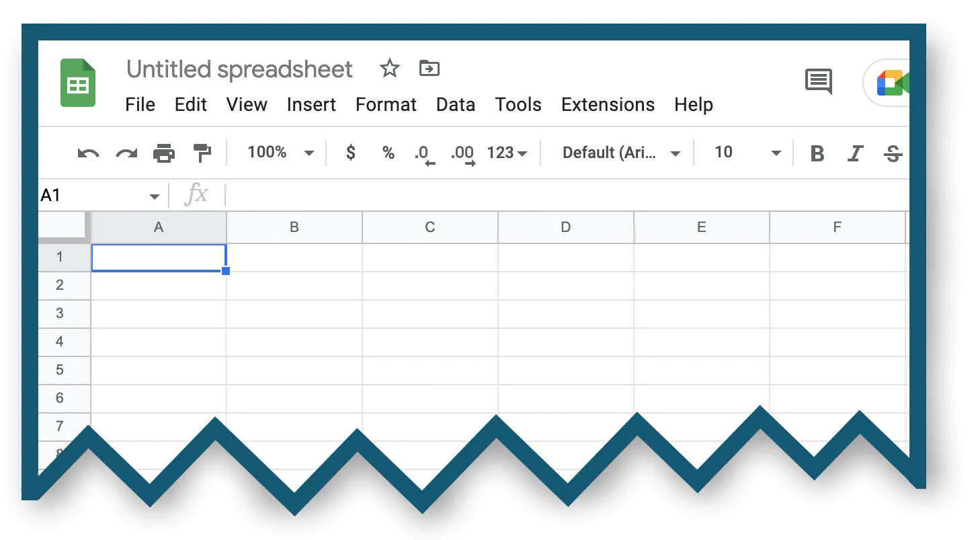Click the Google Meet camera icon
The width and height of the screenshot is (980, 540).
[893, 83]
